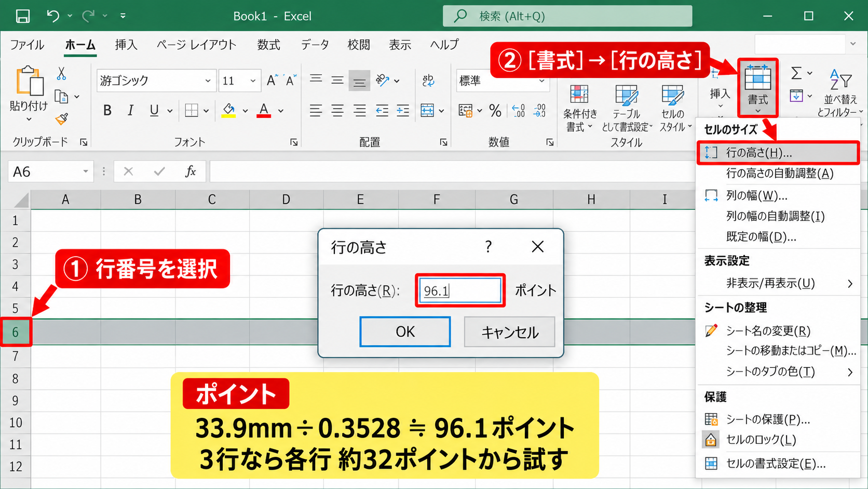868x489 pixels.
Task: Click row height input showing 96.1
Action: point(460,290)
